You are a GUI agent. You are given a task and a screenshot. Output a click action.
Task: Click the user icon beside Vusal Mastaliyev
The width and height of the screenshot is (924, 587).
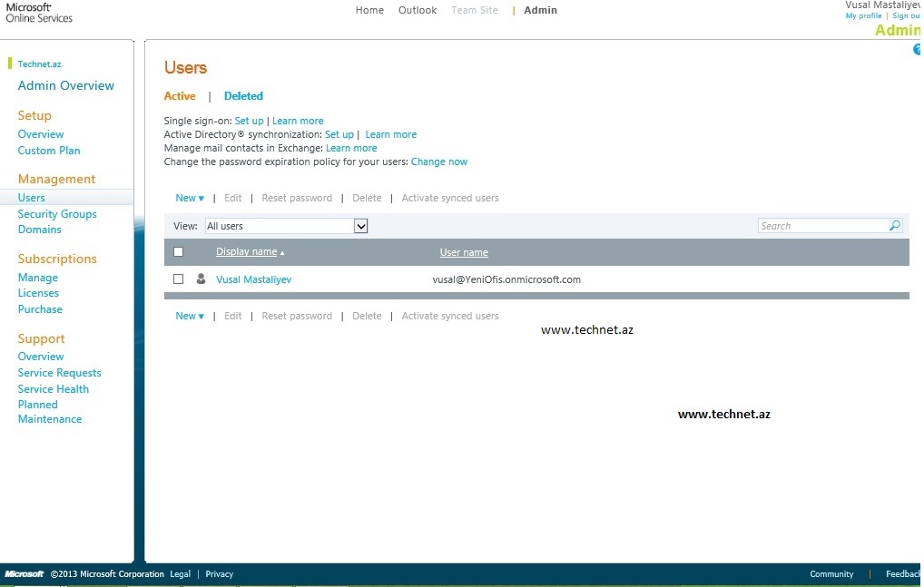[201, 279]
